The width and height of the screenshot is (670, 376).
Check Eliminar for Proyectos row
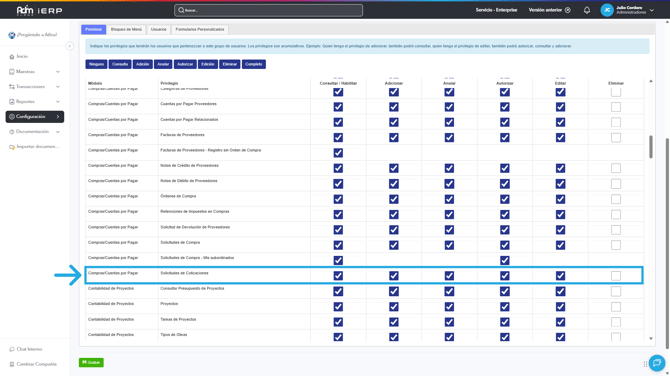click(x=616, y=307)
